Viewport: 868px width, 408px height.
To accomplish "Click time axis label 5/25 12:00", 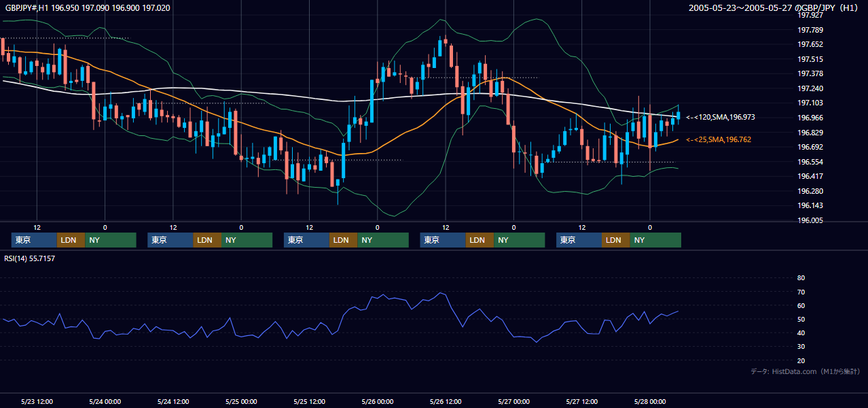I will [x=310, y=401].
